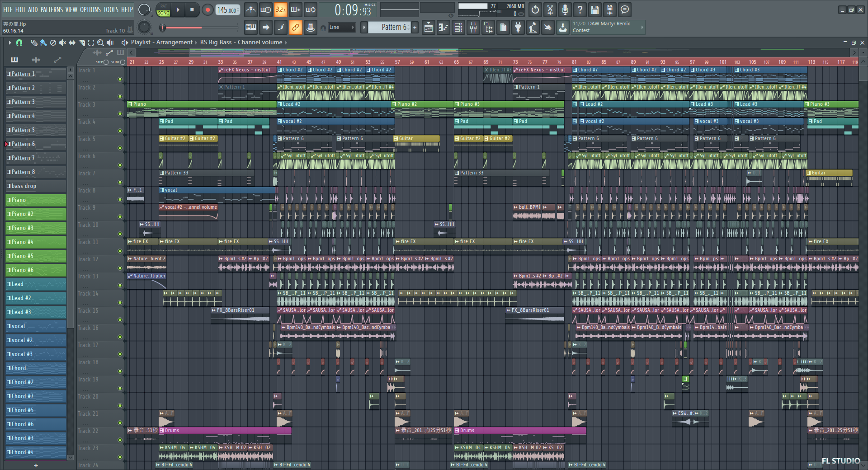Open the Pattern 6 selector

(x=389, y=28)
